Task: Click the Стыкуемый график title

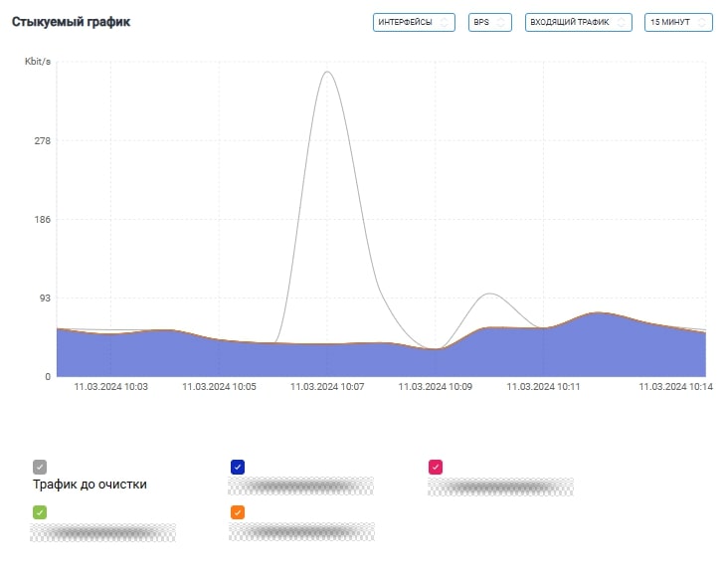Action: pyautogui.click(x=71, y=22)
